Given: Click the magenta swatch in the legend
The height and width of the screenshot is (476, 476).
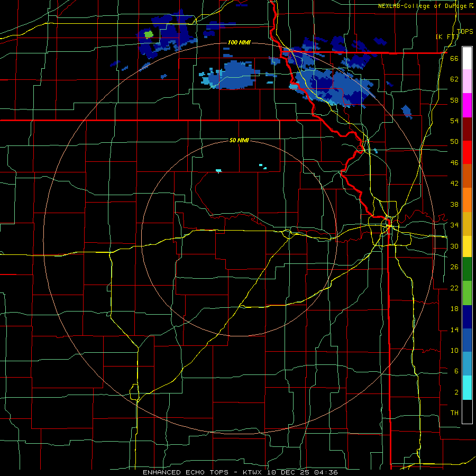Looking at the screenshot, I should 467,105.
